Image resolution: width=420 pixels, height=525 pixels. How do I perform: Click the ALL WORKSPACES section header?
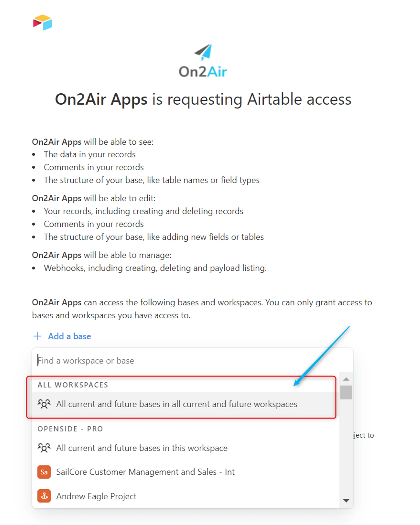tap(73, 385)
